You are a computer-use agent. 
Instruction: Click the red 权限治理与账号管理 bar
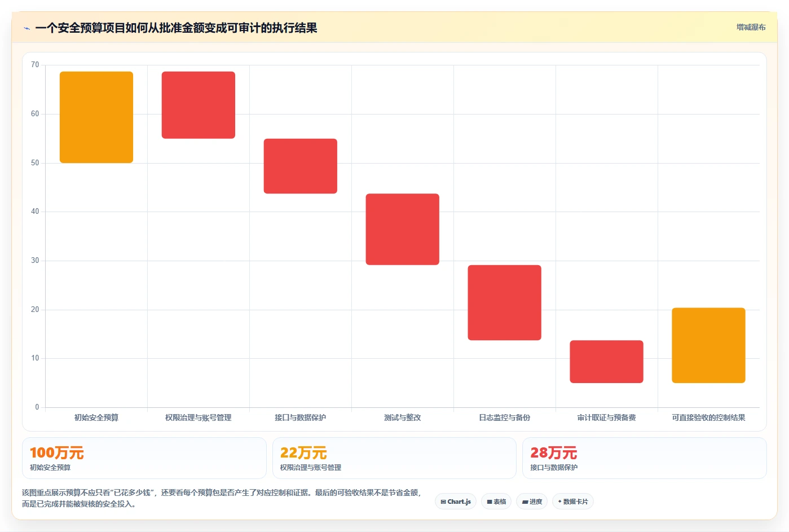pyautogui.click(x=199, y=105)
